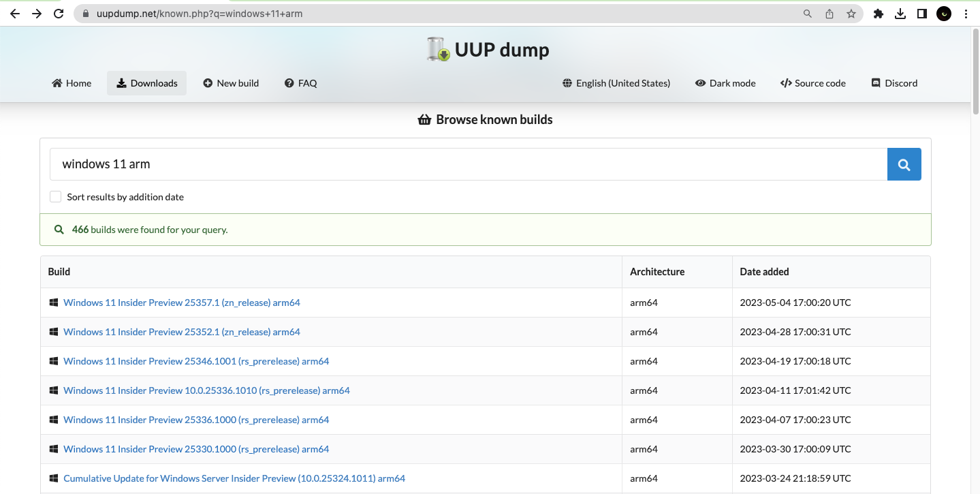
Task: Click the date 2023-03-30 17:00:09 UTC
Action: [x=795, y=449]
